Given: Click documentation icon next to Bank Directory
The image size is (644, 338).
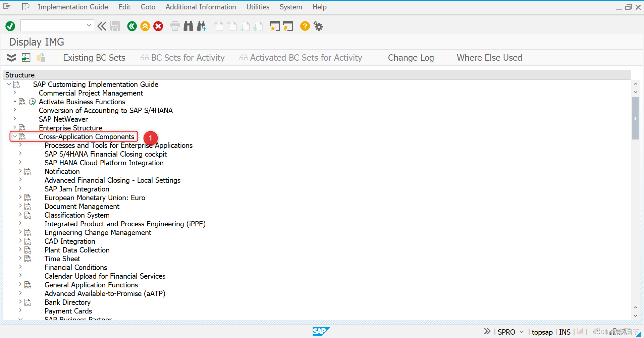Looking at the screenshot, I should coord(28,302).
